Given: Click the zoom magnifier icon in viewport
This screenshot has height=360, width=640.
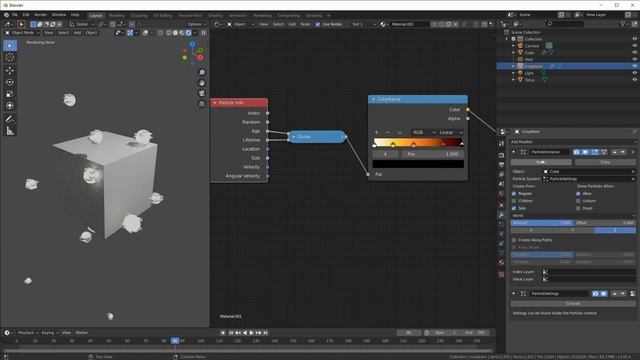Looking at the screenshot, I should tap(202, 72).
